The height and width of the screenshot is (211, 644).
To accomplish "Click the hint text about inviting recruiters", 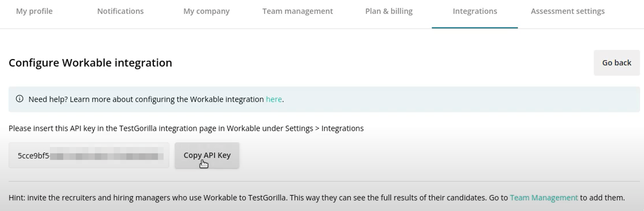I will coord(317,197).
